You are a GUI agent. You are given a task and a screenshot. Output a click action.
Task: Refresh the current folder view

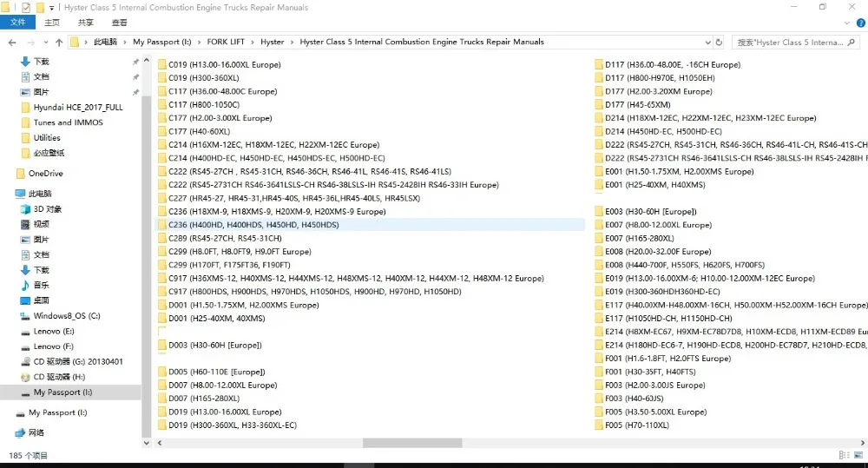719,42
